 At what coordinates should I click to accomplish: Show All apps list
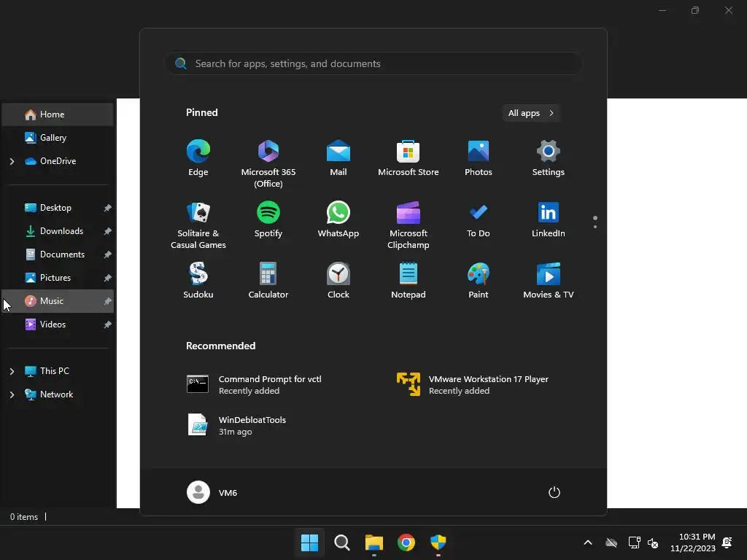point(531,113)
